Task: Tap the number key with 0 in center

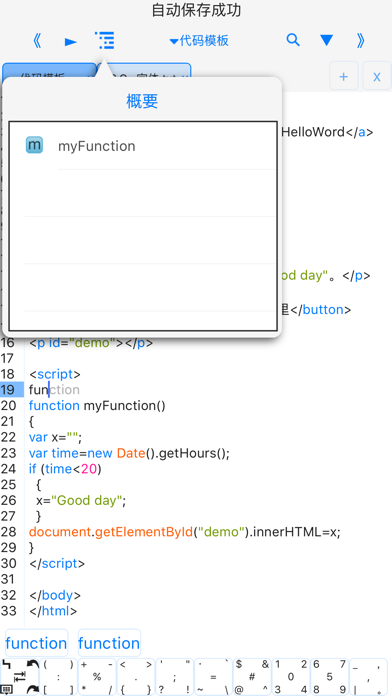Action: point(291,677)
